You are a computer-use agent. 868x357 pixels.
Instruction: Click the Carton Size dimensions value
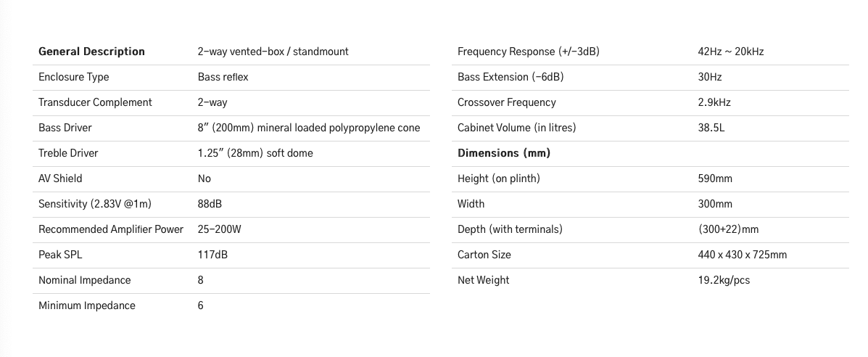742,255
